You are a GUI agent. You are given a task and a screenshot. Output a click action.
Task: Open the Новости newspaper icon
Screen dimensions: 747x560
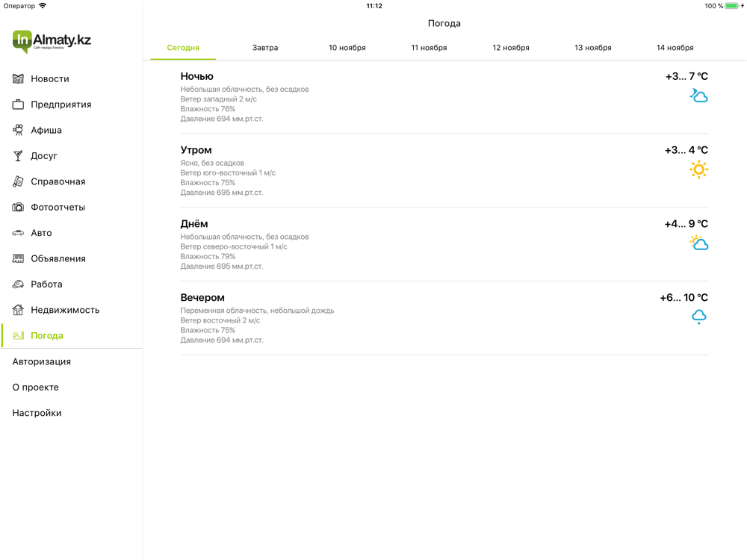pos(18,78)
